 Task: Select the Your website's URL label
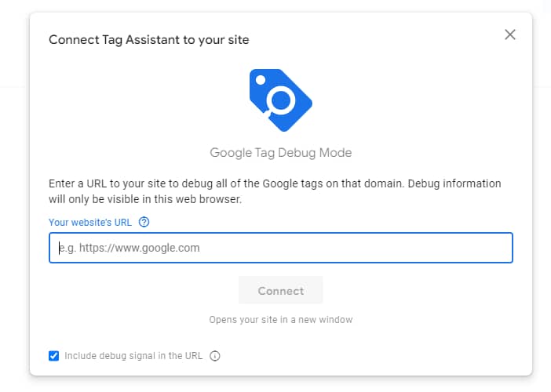click(90, 222)
